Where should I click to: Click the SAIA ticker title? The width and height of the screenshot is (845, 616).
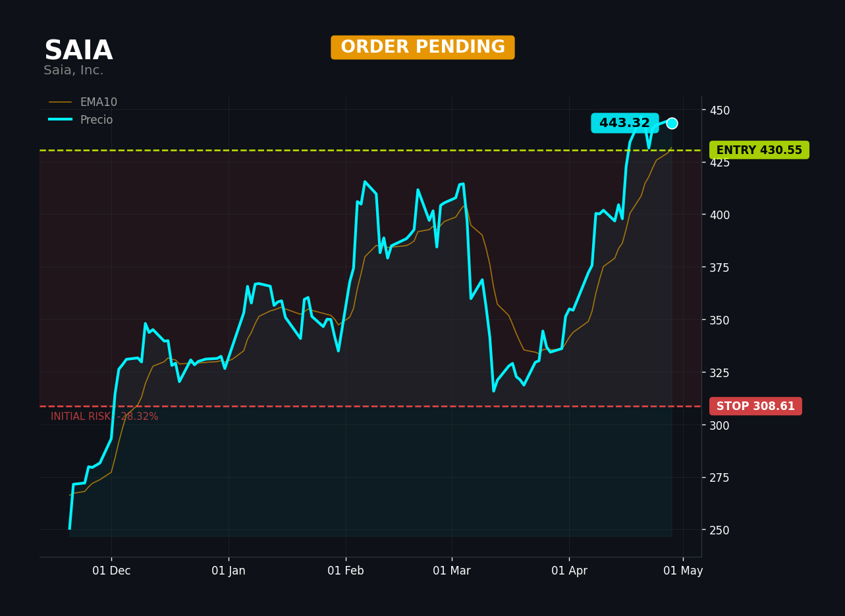click(x=78, y=51)
